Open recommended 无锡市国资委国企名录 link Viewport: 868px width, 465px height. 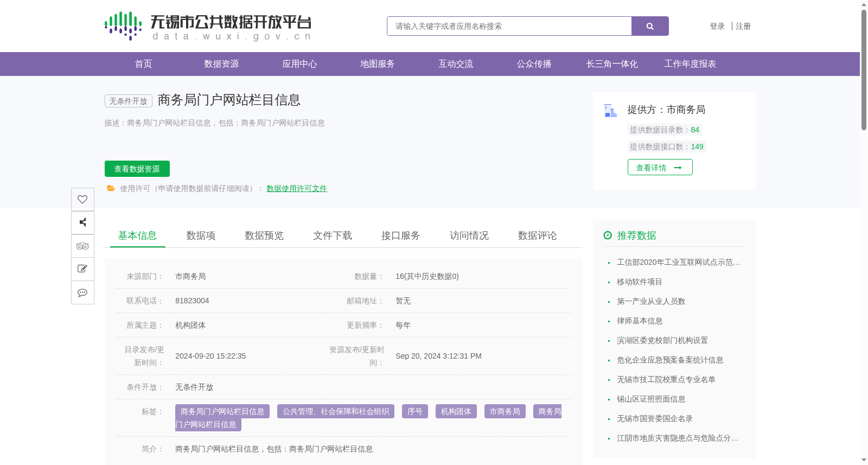tap(655, 418)
